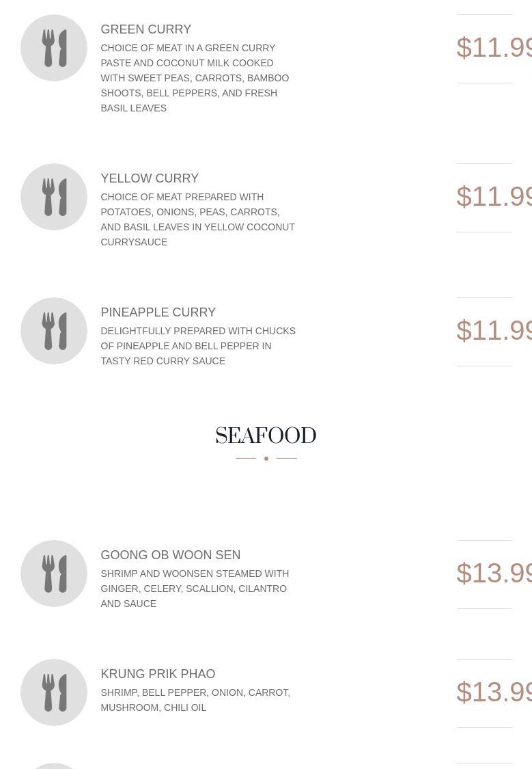Click the Yellow Curry price

click(493, 197)
